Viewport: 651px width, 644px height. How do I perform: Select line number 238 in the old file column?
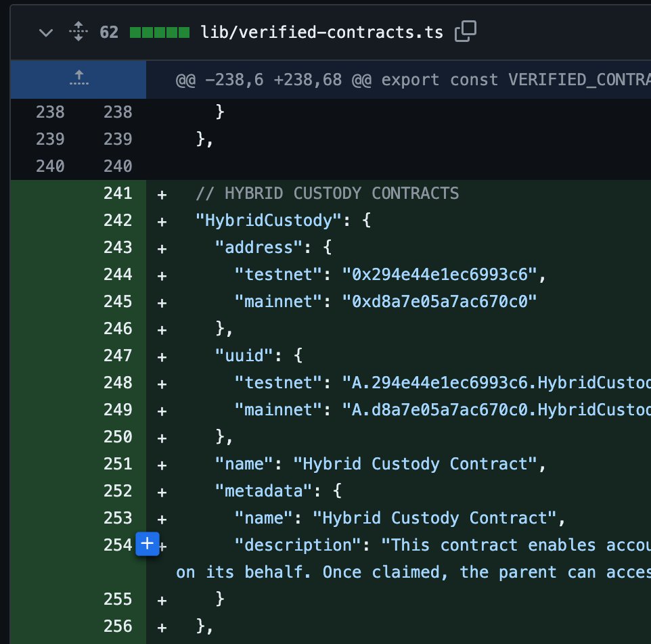(x=49, y=112)
